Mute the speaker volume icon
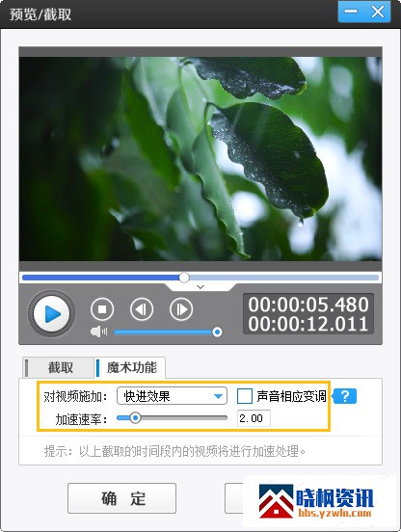 point(98,332)
